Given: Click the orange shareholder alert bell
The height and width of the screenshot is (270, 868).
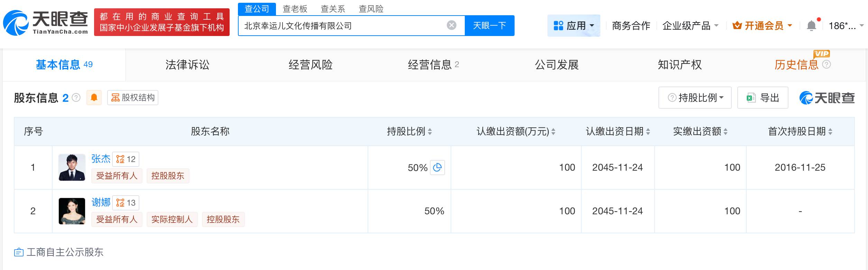Looking at the screenshot, I should click(x=94, y=98).
